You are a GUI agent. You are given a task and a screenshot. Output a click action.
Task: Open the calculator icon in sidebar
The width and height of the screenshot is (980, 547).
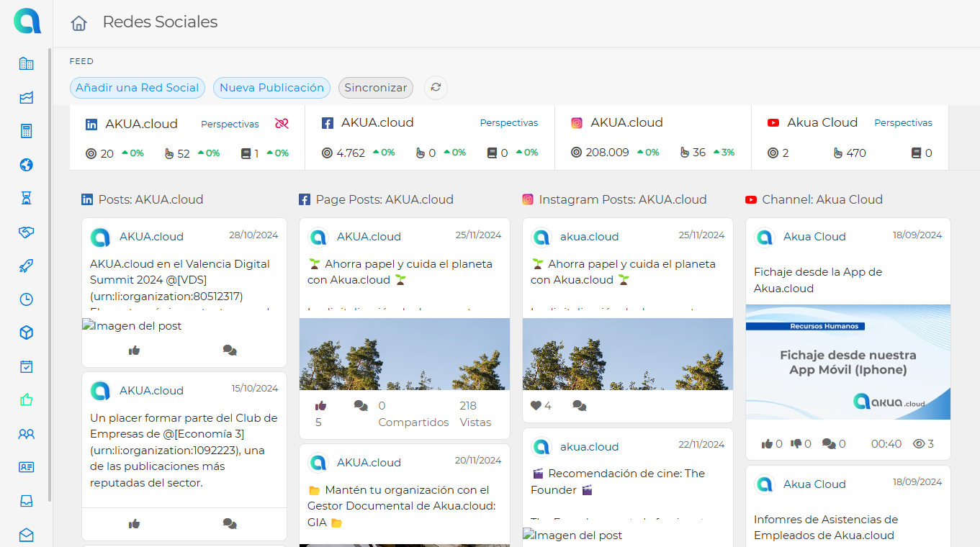point(27,131)
